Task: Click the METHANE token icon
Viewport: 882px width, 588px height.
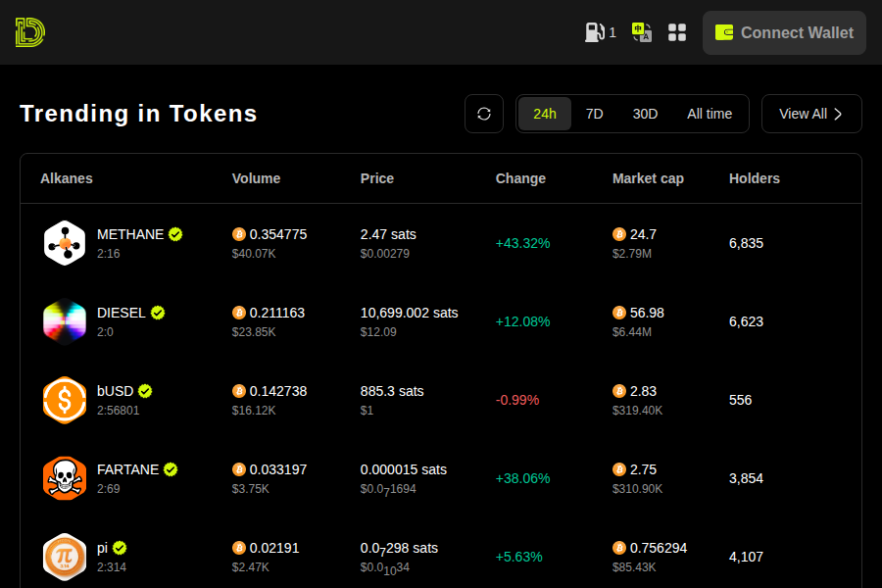Action: (65, 243)
